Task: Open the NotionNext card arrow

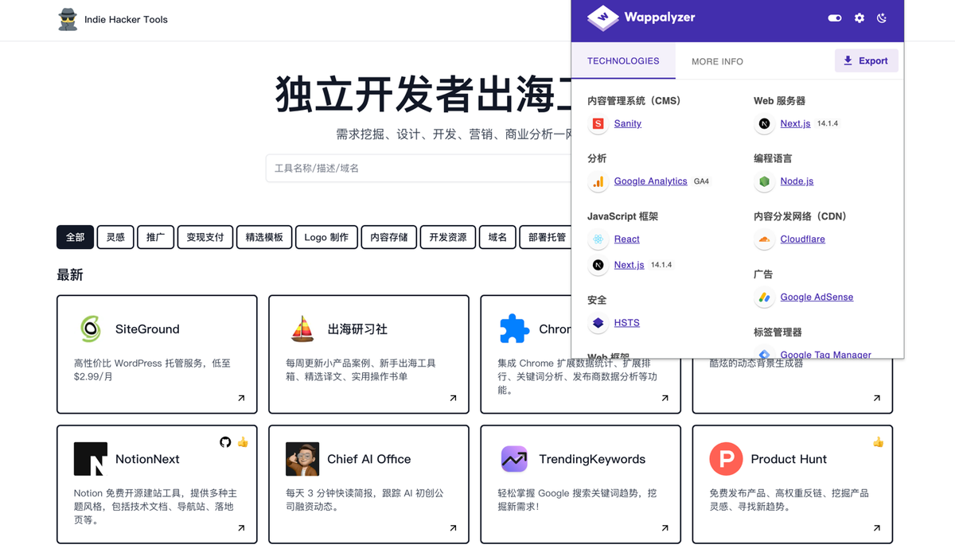Action: point(241,528)
